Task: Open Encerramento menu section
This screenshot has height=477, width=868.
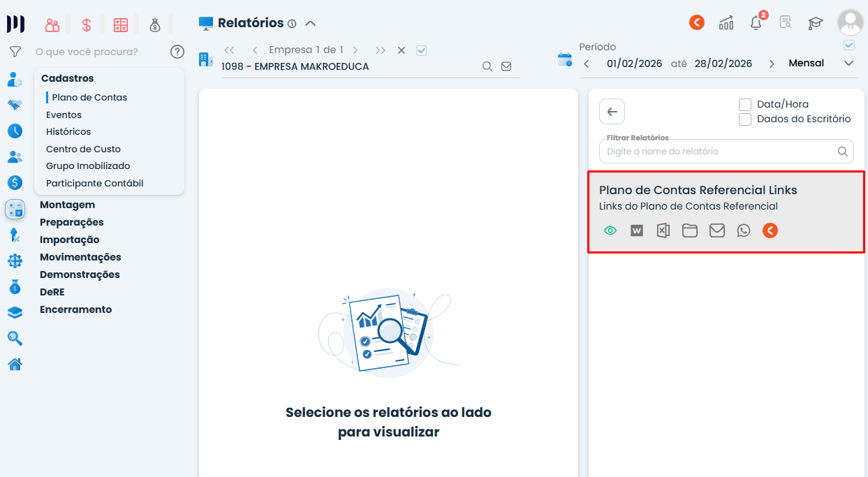Action: coord(75,309)
